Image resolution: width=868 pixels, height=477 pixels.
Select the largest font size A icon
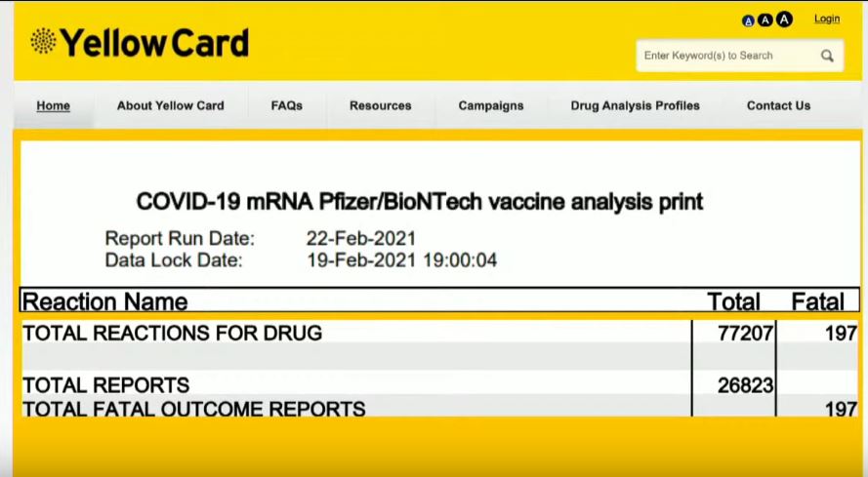pyautogui.click(x=784, y=20)
